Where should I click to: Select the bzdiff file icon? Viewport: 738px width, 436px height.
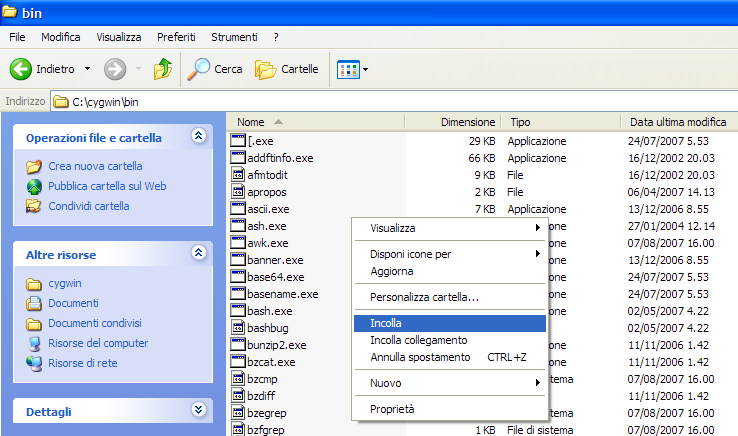pyautogui.click(x=238, y=395)
